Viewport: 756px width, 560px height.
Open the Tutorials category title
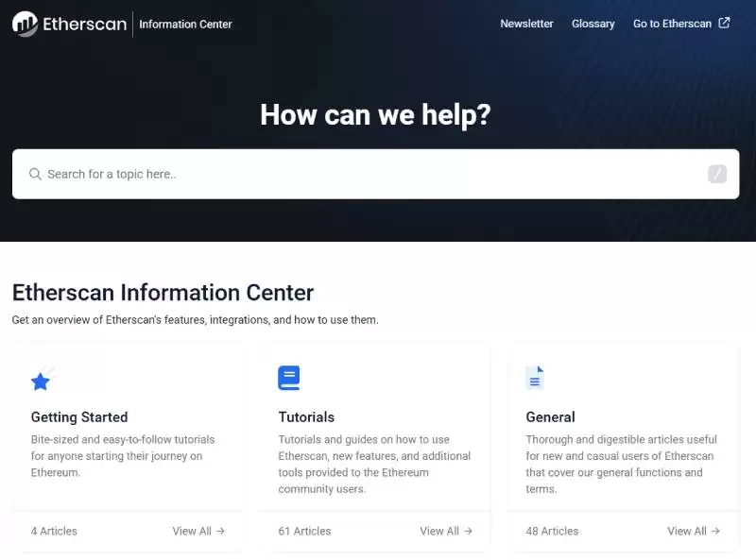click(x=306, y=416)
